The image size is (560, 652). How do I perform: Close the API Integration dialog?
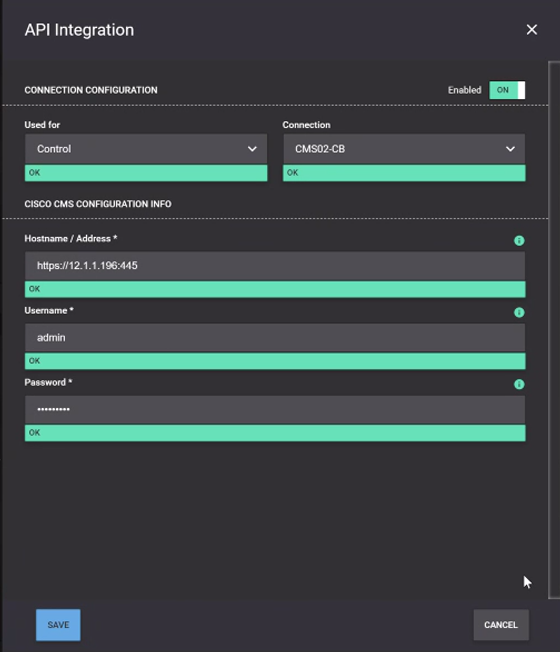(x=532, y=30)
